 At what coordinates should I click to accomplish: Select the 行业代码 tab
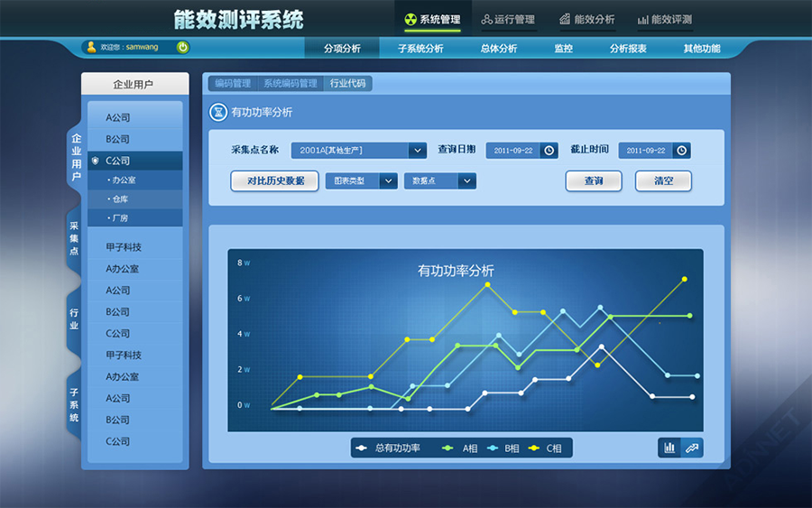point(347,84)
